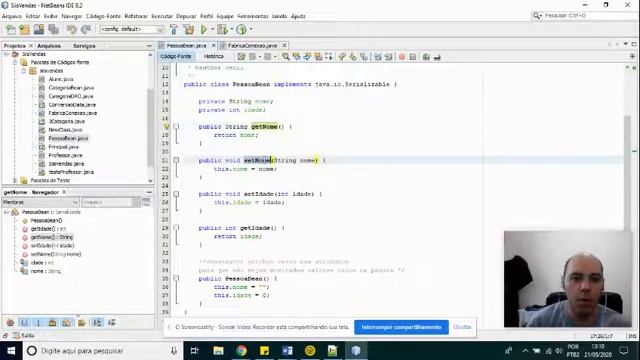Image resolution: width=640 pixels, height=360 pixels.
Task: Collapse the getNome method fold on line 17
Action: 176,127
